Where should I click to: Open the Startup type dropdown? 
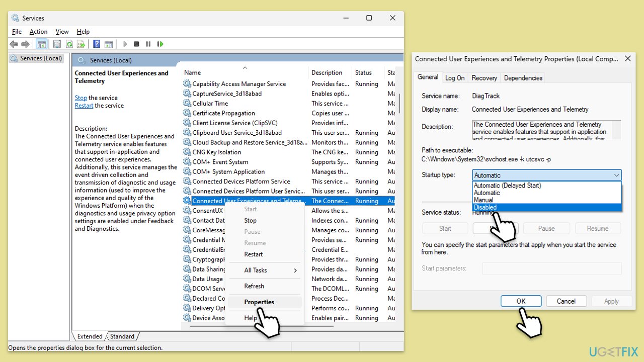tap(547, 175)
